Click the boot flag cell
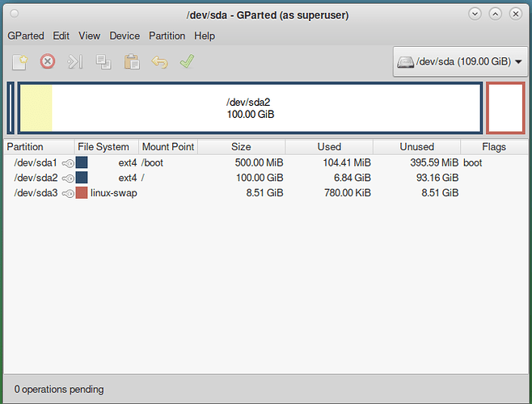 473,163
